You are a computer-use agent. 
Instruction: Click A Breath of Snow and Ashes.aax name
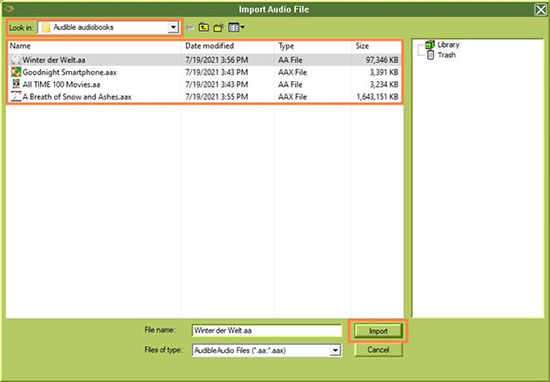click(x=77, y=97)
